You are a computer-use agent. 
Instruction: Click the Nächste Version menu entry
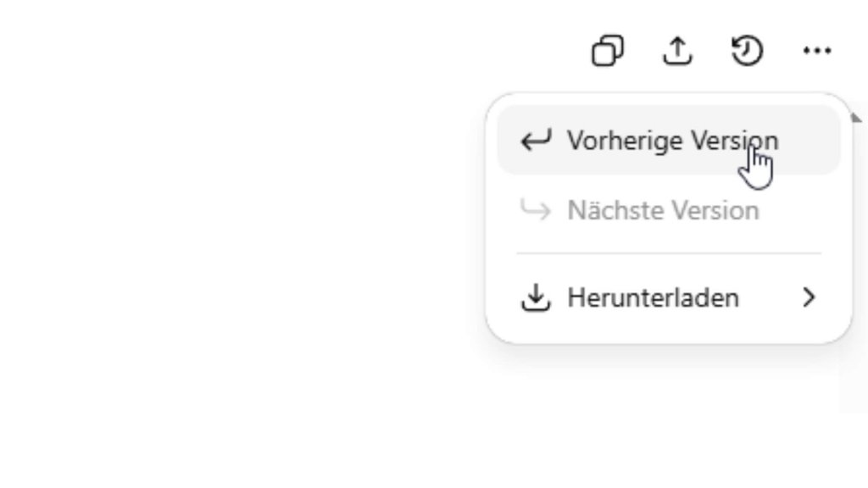[662, 210]
